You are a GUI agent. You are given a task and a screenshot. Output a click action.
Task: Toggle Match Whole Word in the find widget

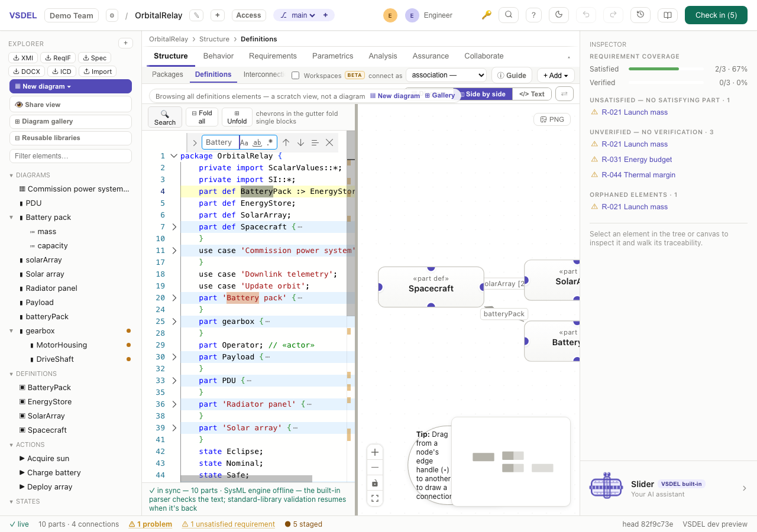(x=257, y=142)
